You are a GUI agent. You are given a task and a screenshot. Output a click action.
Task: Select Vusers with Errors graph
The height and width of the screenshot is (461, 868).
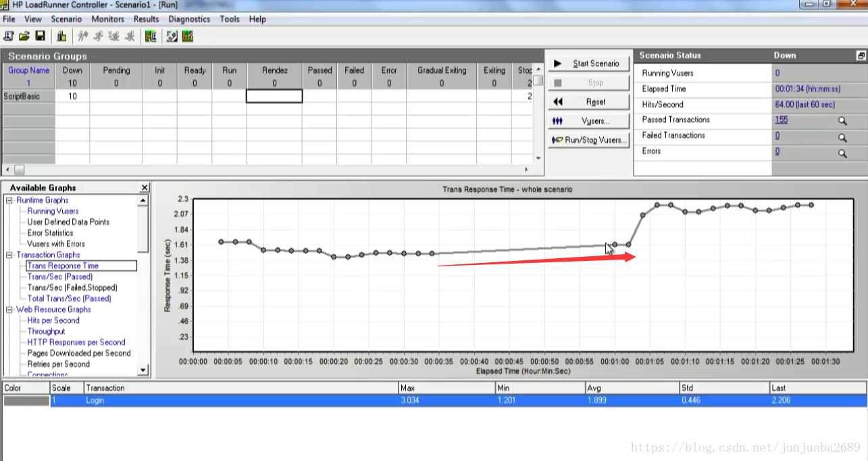pyautogui.click(x=56, y=243)
